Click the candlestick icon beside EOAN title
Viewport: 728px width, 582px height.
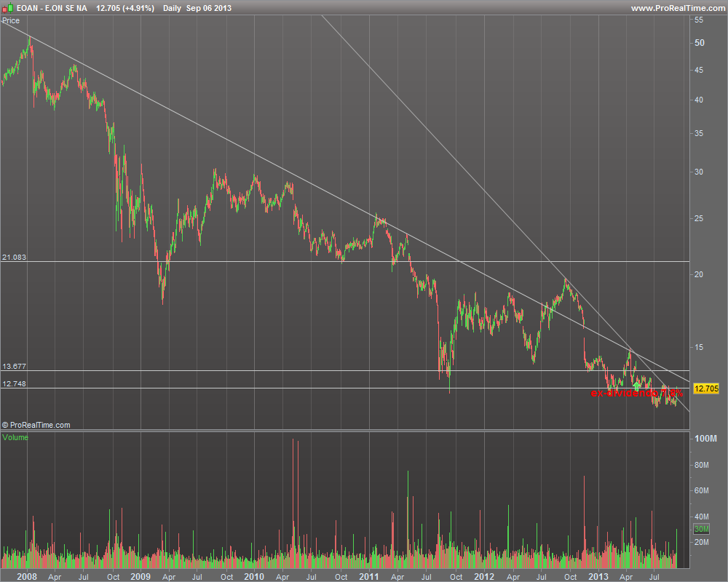click(8, 8)
